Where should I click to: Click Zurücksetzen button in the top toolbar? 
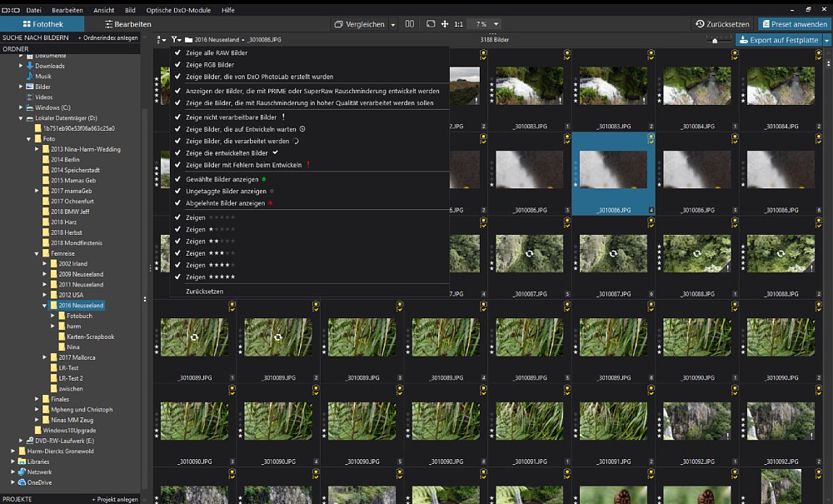(722, 24)
